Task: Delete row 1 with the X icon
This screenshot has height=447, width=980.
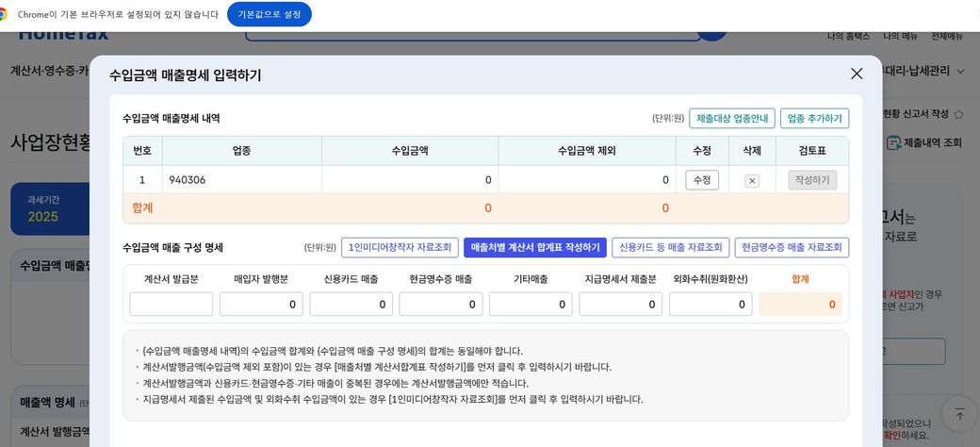Action: tap(752, 181)
